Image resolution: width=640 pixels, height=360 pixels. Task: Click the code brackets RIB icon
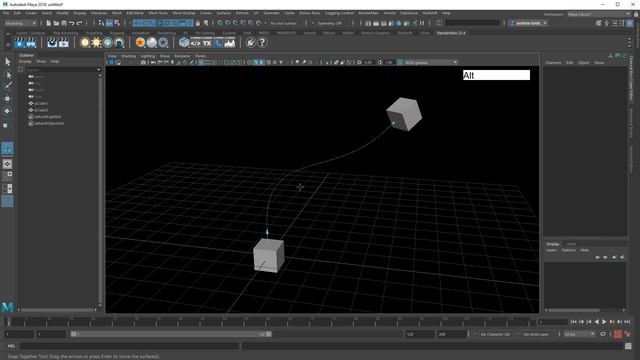pyautogui.click(x=196, y=42)
